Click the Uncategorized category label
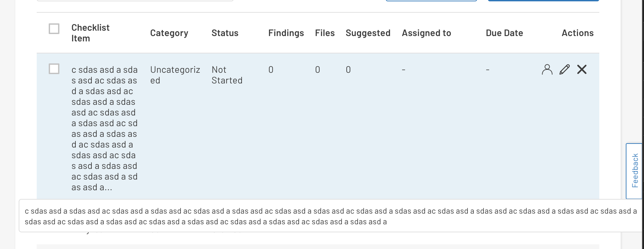This screenshot has height=249, width=644. click(x=175, y=75)
